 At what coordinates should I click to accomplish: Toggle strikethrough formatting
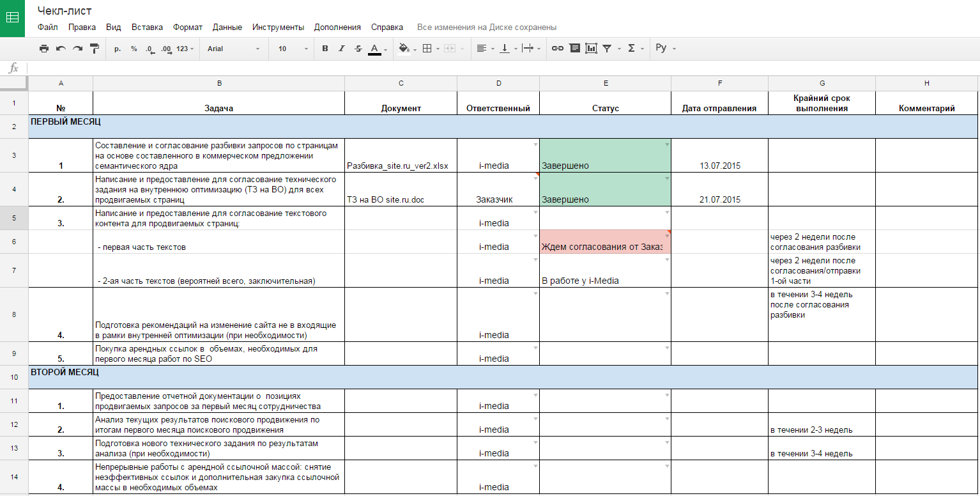[358, 49]
